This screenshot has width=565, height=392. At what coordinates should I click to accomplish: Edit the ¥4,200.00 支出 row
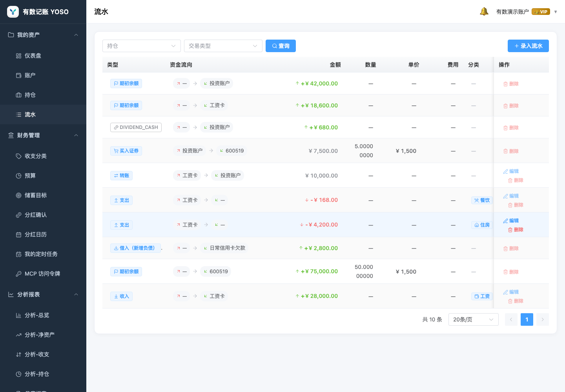pyautogui.click(x=511, y=221)
